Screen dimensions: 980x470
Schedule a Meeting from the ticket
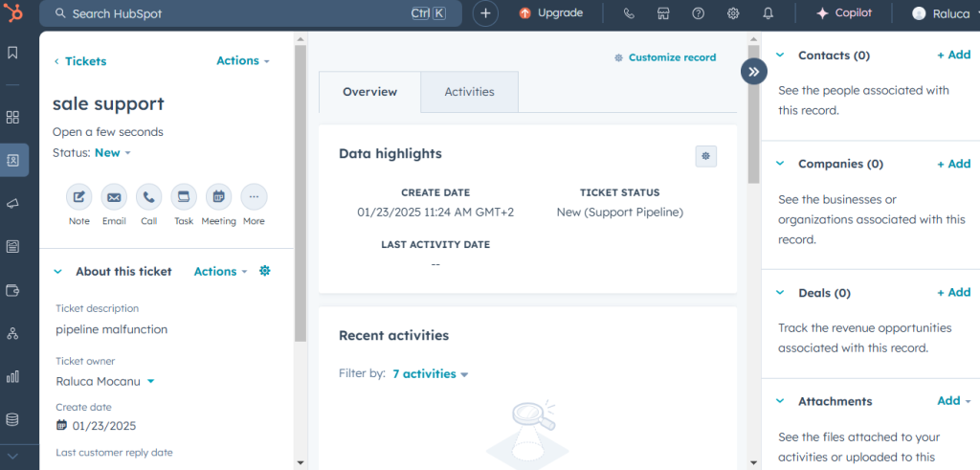point(219,197)
